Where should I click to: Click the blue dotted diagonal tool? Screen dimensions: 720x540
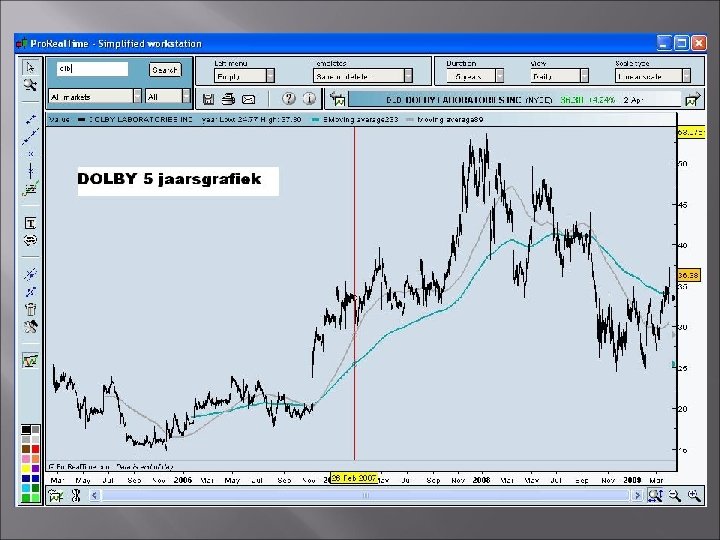30,292
